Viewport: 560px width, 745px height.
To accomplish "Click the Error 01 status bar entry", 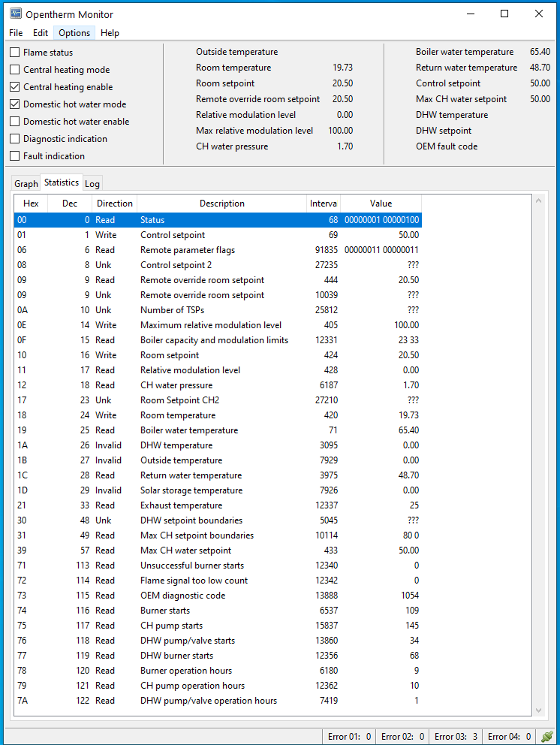I will click(x=349, y=737).
